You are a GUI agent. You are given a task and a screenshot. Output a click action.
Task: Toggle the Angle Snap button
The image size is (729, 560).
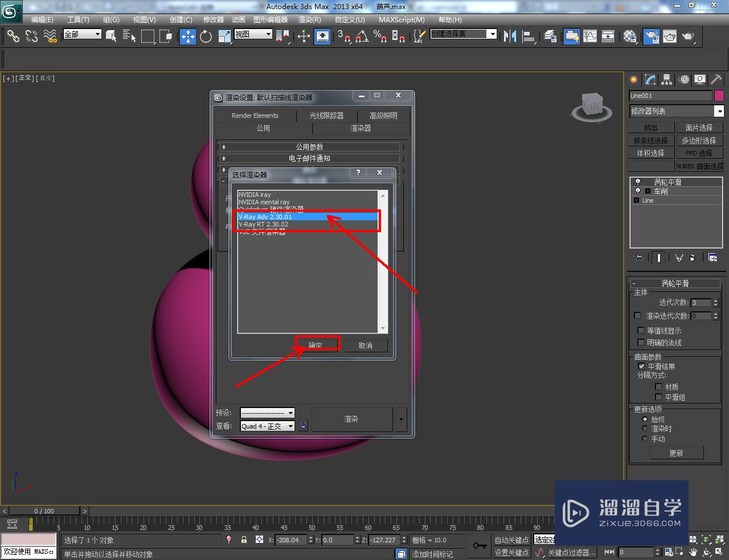click(x=362, y=36)
